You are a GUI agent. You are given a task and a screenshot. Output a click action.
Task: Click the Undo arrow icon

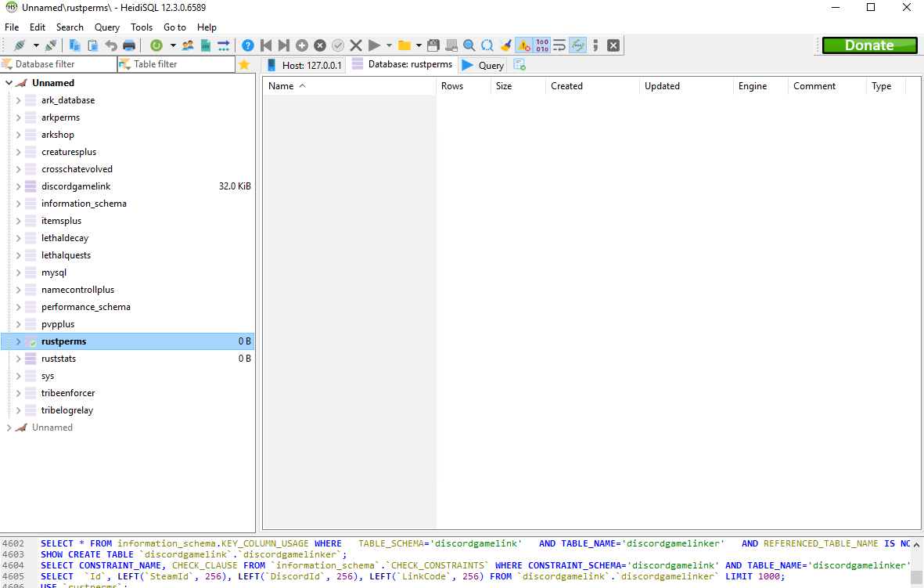point(111,45)
